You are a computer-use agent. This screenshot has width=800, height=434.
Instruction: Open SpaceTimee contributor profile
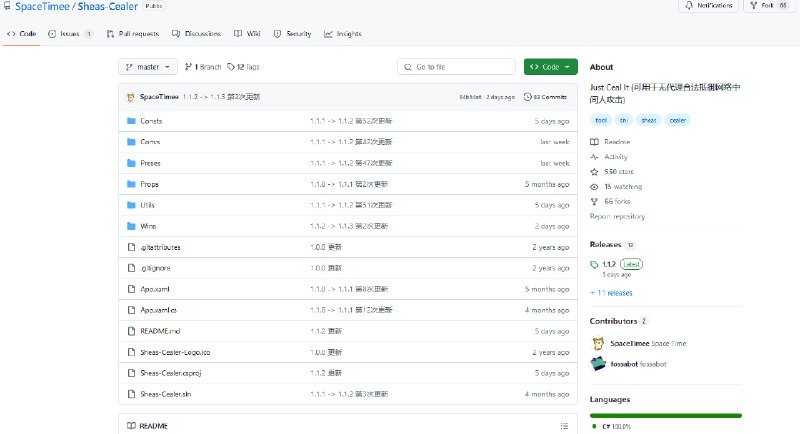tap(648, 344)
